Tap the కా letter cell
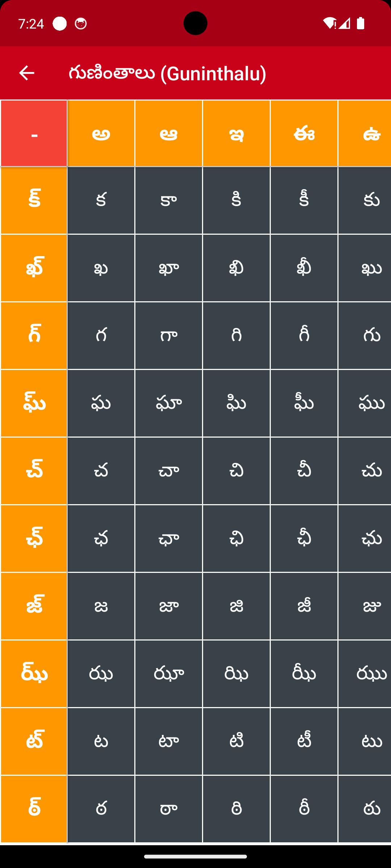391x868 pixels. tap(169, 200)
